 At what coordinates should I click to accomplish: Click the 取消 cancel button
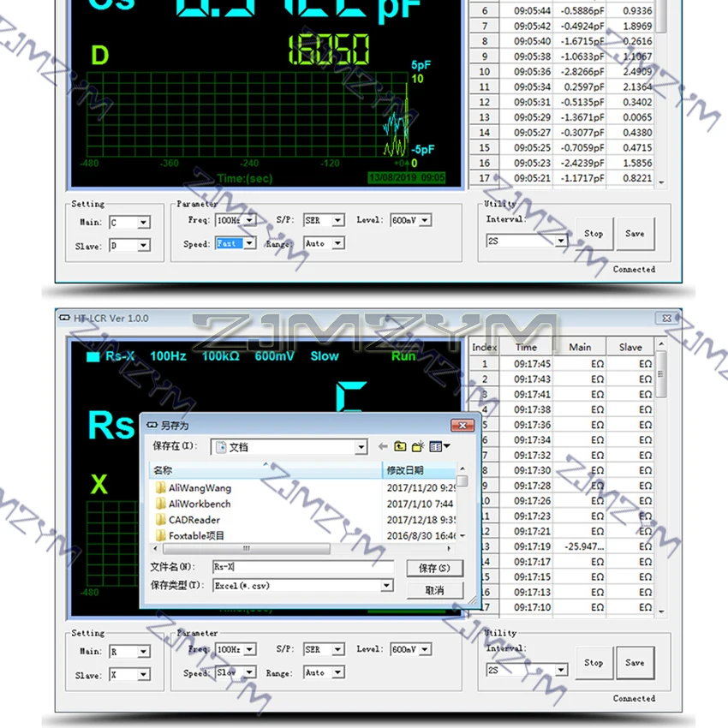pyautogui.click(x=434, y=590)
